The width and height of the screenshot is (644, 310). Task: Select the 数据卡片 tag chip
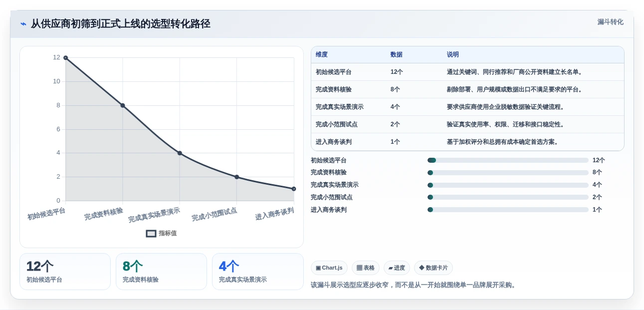click(x=433, y=268)
